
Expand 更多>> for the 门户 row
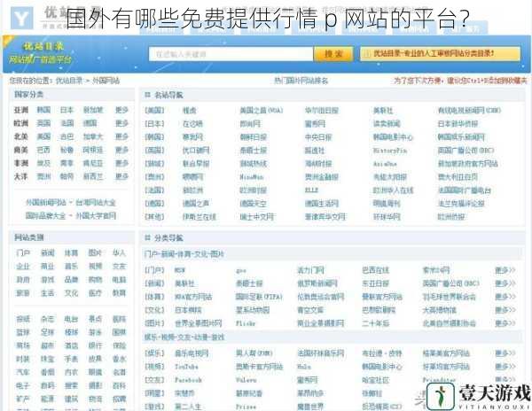tap(505, 270)
